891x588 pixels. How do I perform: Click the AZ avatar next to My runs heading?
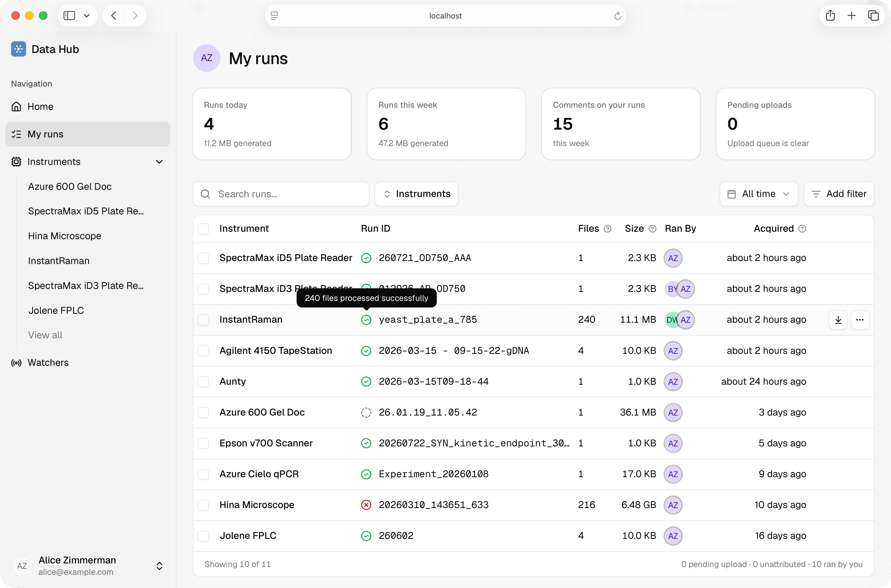tap(207, 58)
